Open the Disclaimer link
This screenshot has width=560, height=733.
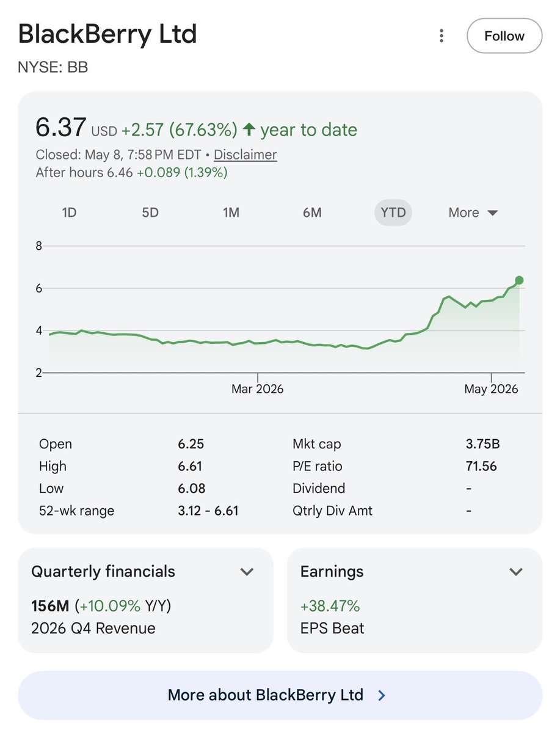tap(245, 155)
